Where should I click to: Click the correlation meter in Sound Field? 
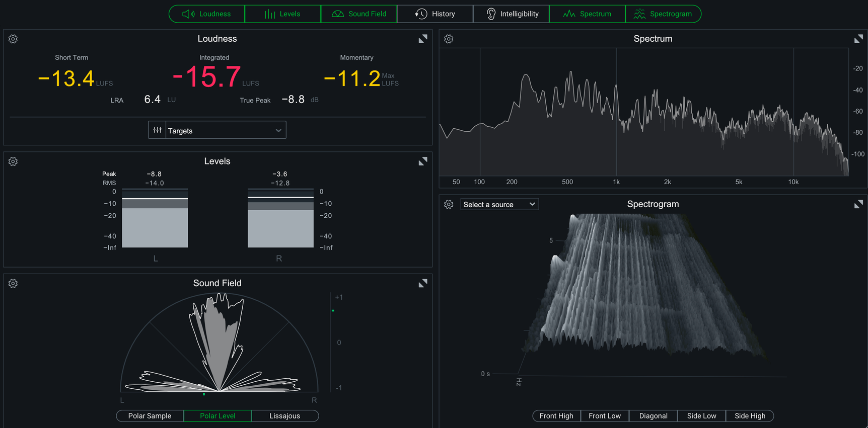[x=332, y=342]
